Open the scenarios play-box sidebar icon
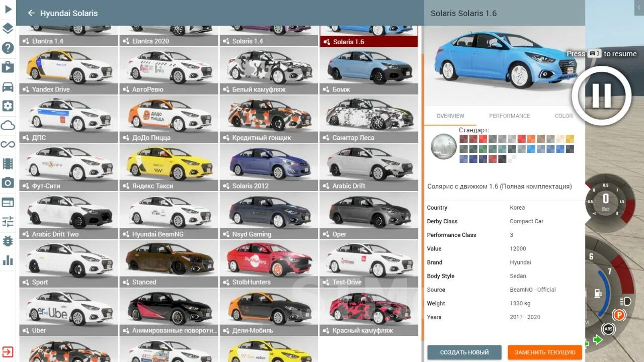The image size is (644, 362). click(x=8, y=67)
